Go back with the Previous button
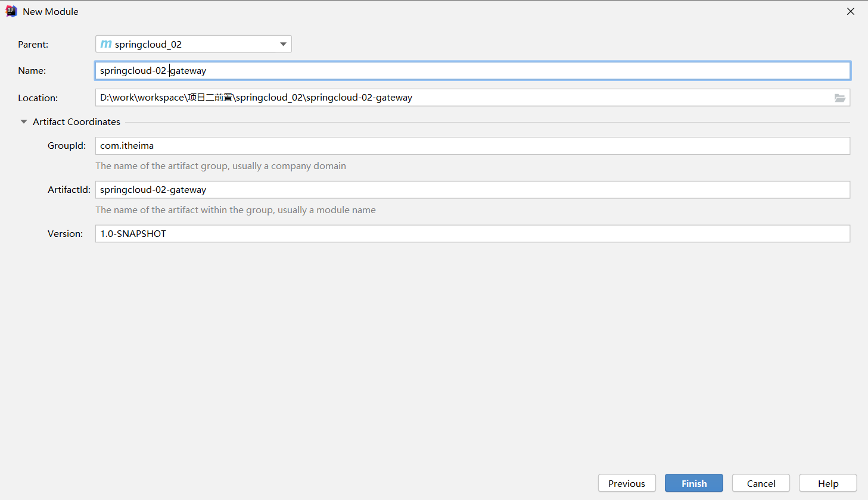 tap(627, 483)
